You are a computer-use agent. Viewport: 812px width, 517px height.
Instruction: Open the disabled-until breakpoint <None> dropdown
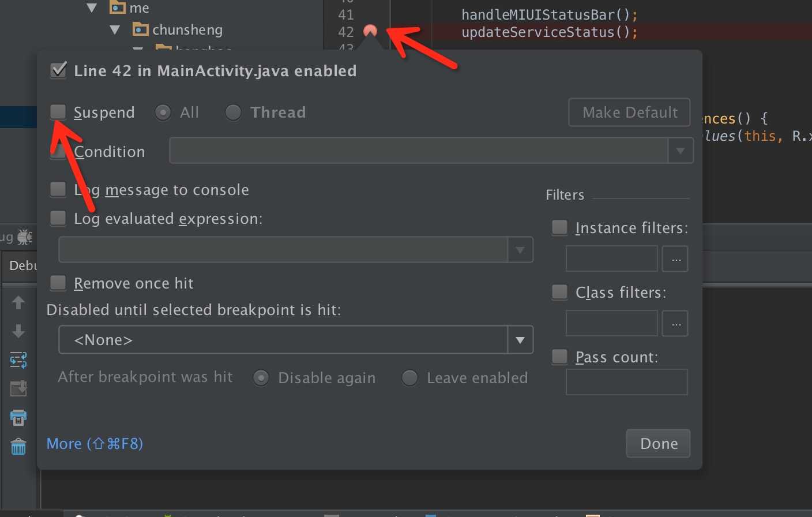[520, 340]
